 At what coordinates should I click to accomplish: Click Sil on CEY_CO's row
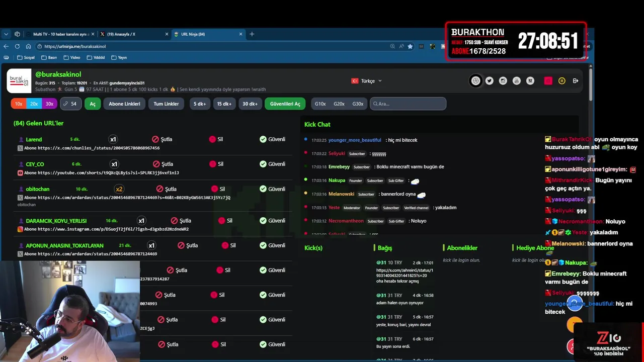coord(216,164)
